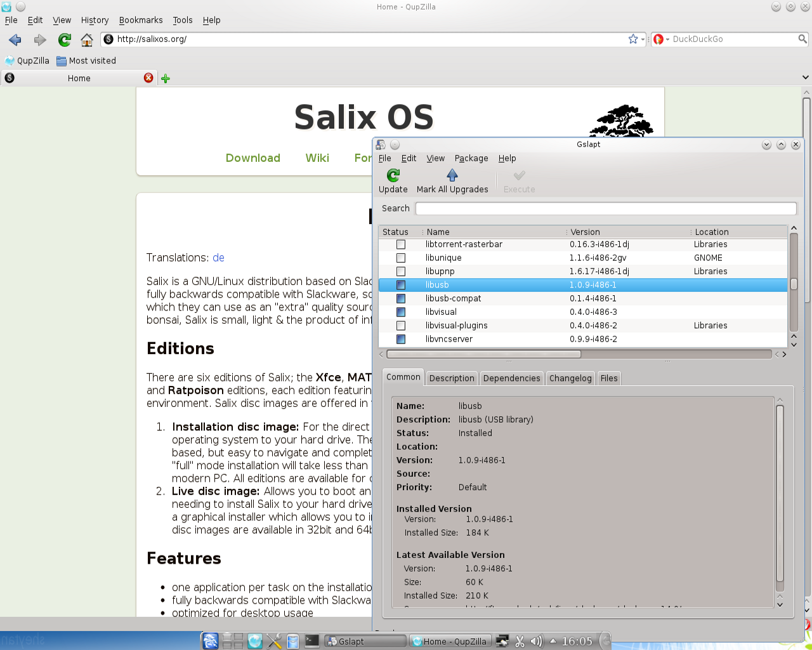
Task: Toggle the libusb-compat status box
Action: [x=401, y=298]
